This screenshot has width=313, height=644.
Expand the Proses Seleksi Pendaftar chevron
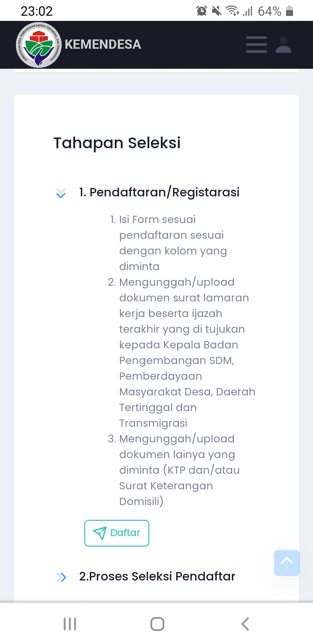(61, 577)
